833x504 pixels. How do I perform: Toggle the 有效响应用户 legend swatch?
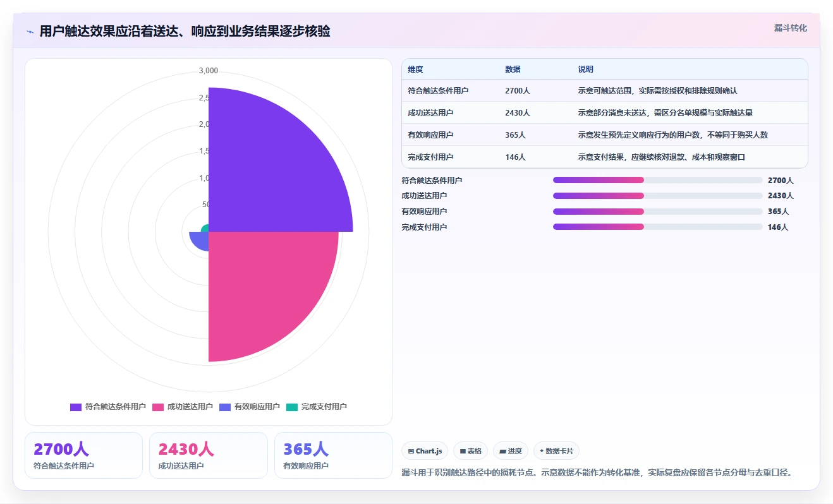(225, 407)
